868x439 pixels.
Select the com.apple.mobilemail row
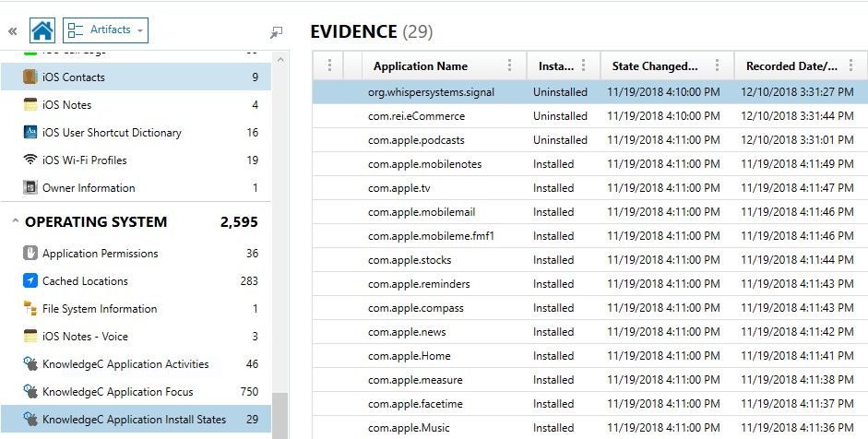tap(590, 212)
